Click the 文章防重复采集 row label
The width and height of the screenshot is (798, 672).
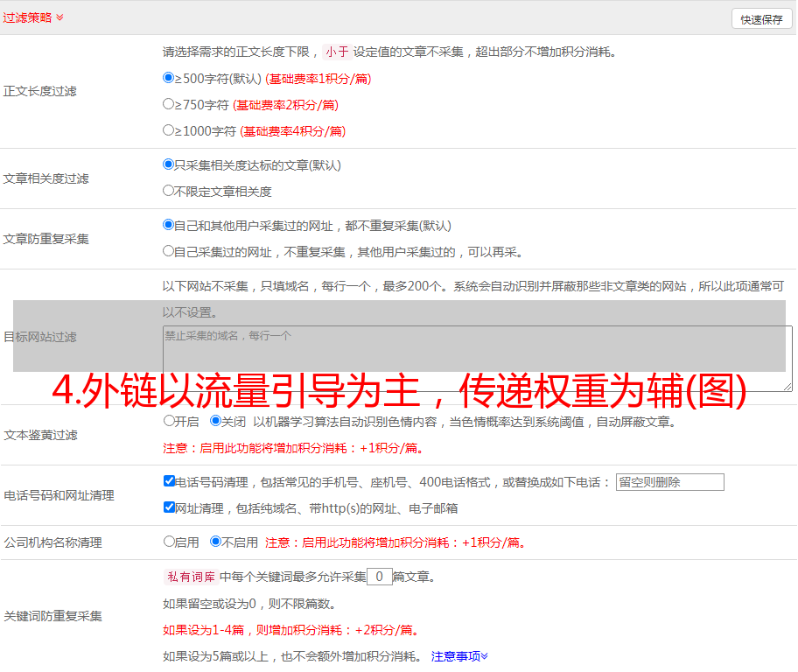coord(45,239)
